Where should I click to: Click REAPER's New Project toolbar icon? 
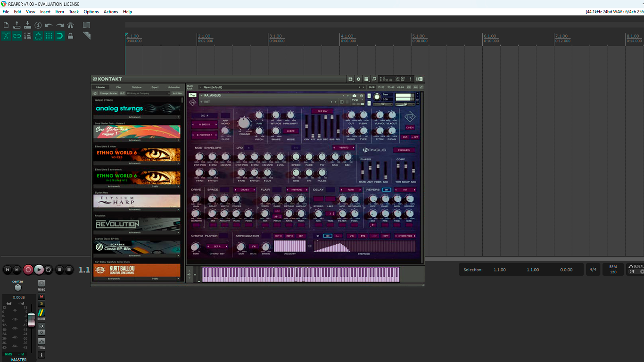[6, 25]
